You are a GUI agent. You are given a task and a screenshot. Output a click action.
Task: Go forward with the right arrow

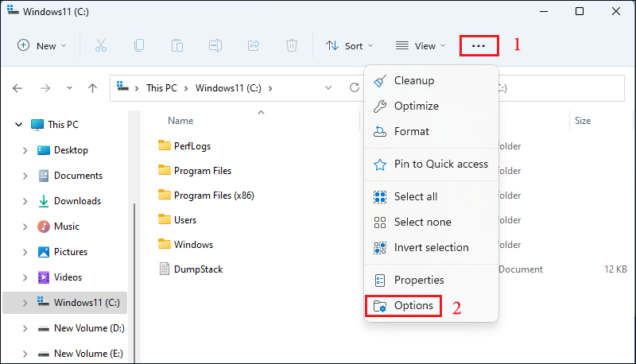(x=45, y=88)
